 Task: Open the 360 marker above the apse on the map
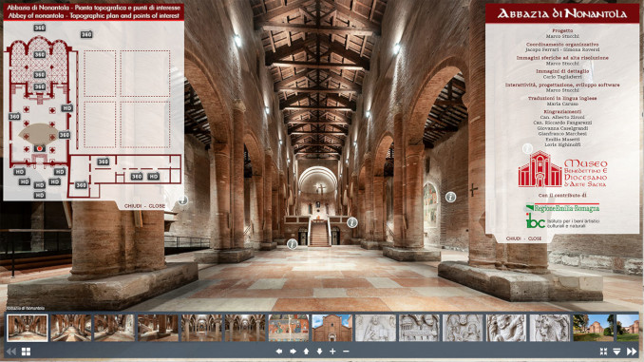[40, 28]
